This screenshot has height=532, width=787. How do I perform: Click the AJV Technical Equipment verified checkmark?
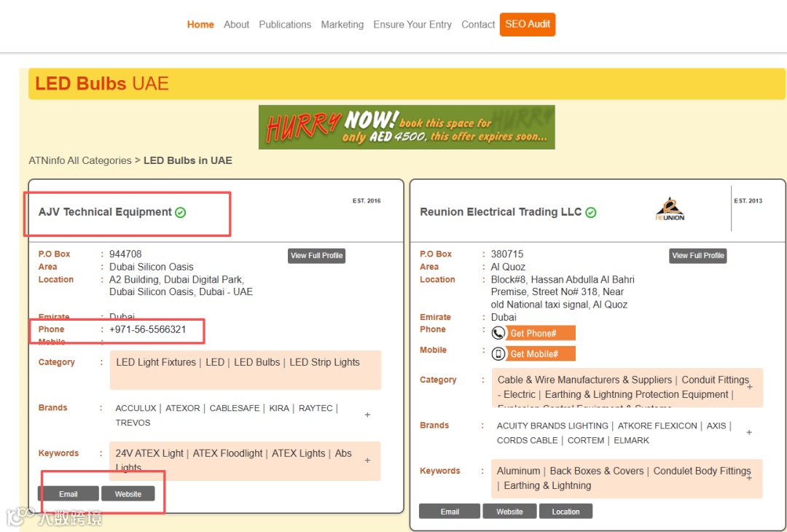coord(180,212)
